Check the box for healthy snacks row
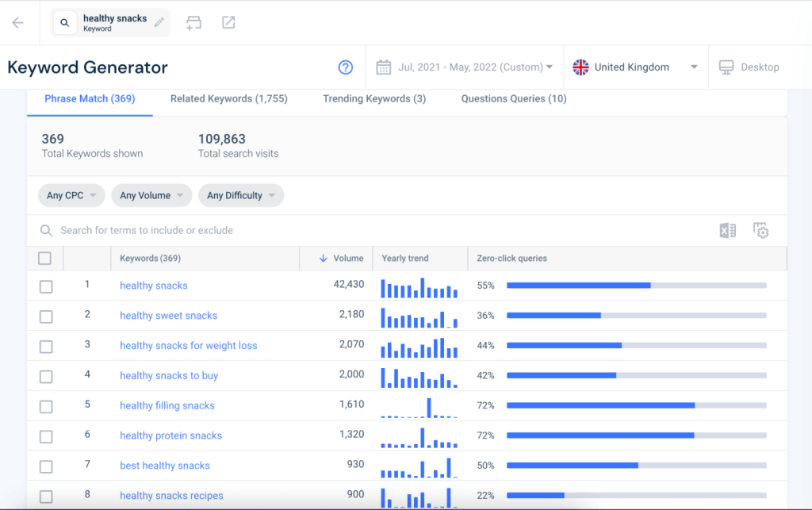This screenshot has width=812, height=510. [46, 286]
